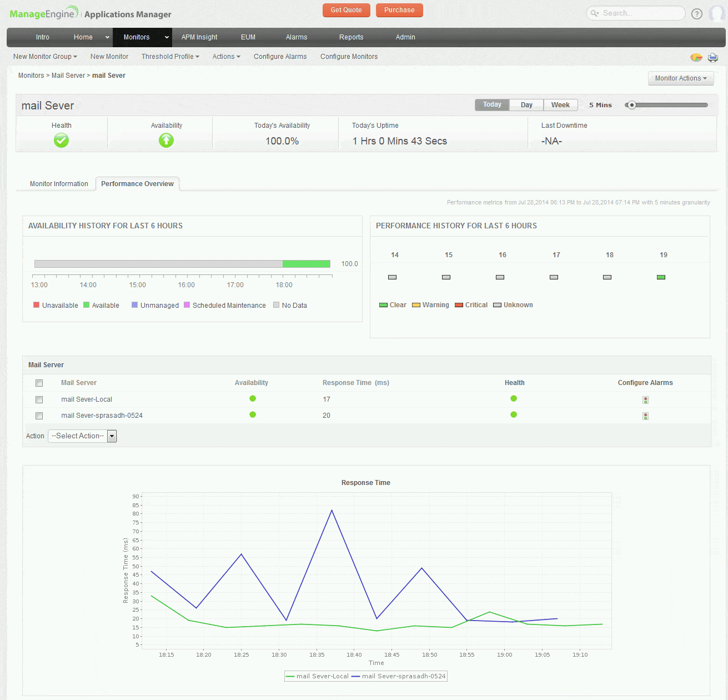728x700 pixels.
Task: Adjust the 5 Mins granularity slider handle
Action: [x=631, y=105]
